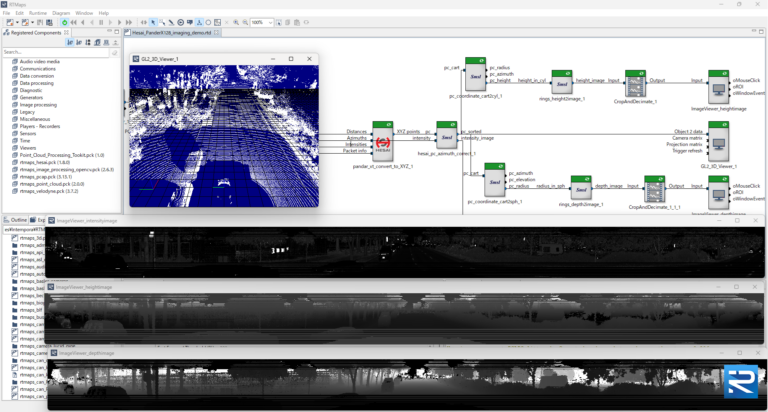
Task: Click the eraser clear-search icon
Action: coord(114,52)
